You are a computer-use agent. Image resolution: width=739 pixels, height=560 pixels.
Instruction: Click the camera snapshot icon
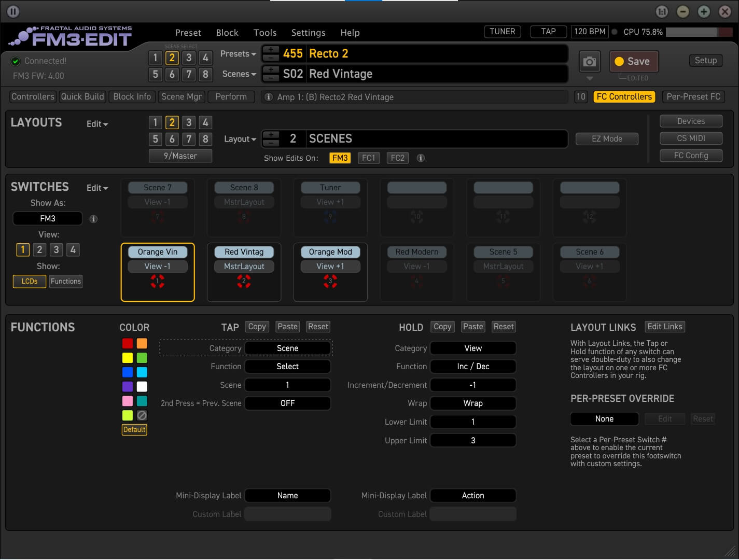(x=590, y=62)
